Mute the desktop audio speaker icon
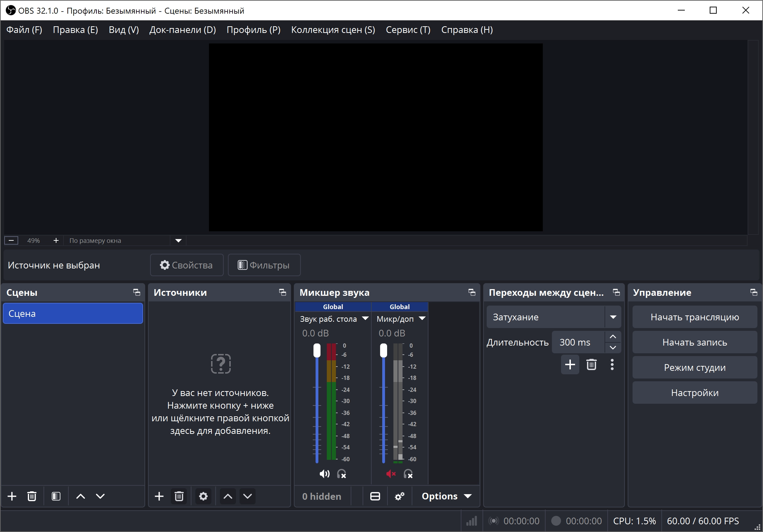The height and width of the screenshot is (532, 763). click(324, 474)
